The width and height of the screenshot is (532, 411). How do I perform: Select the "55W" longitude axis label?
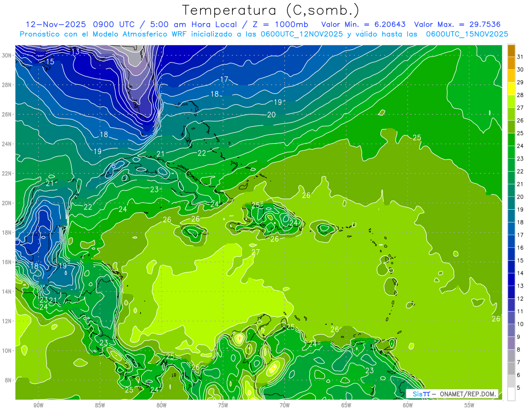469,405
